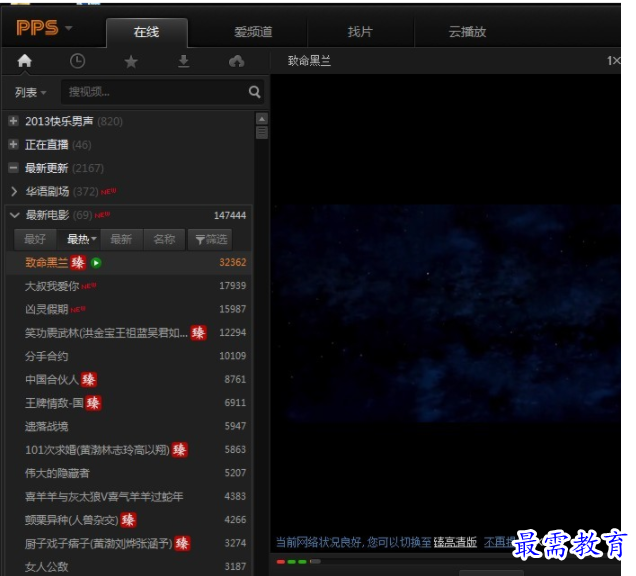The width and height of the screenshot is (636, 576).
Task: Select the movie 大叔我爱你
Action: click(52, 286)
